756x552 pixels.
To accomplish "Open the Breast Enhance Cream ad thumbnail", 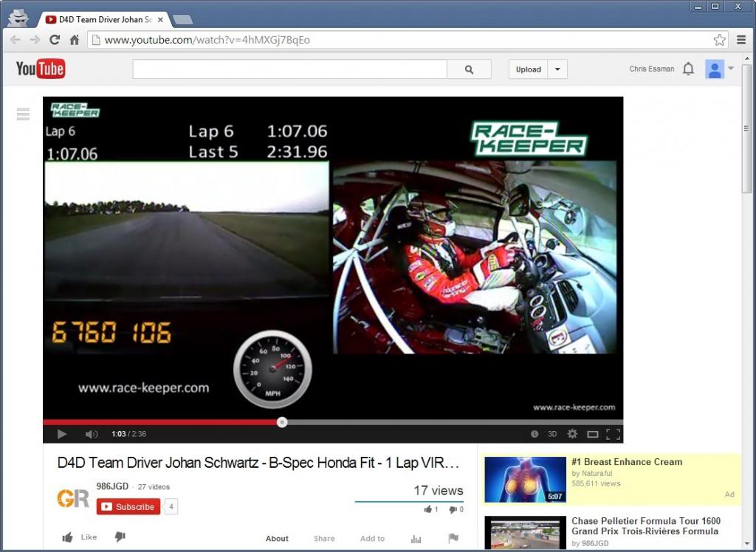I will [525, 480].
